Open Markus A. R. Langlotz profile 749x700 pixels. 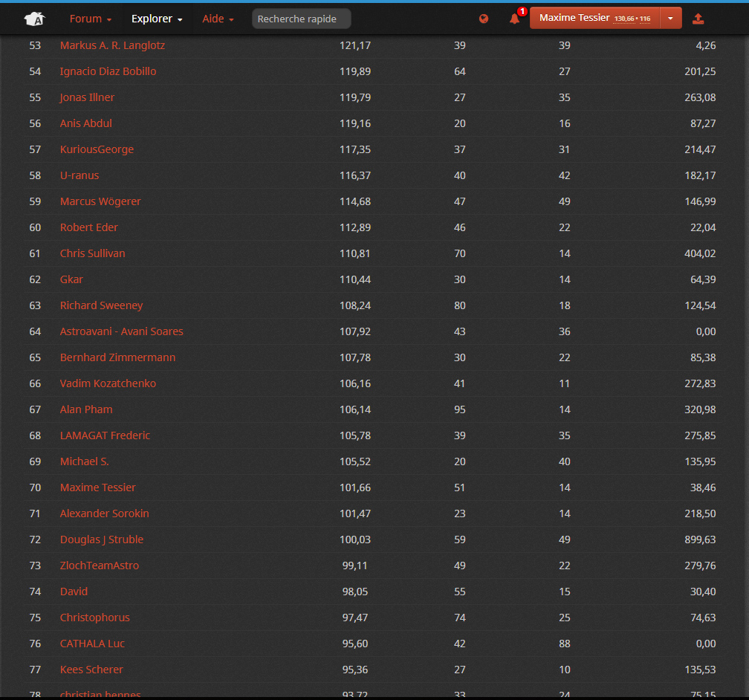112,45
